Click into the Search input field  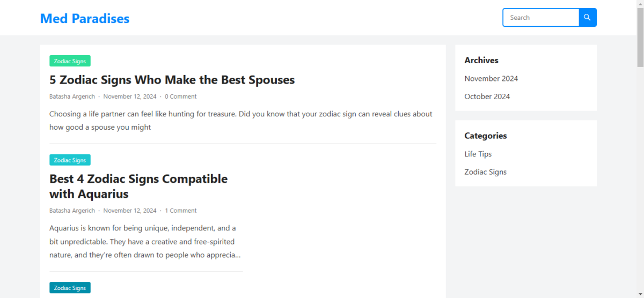pos(541,18)
